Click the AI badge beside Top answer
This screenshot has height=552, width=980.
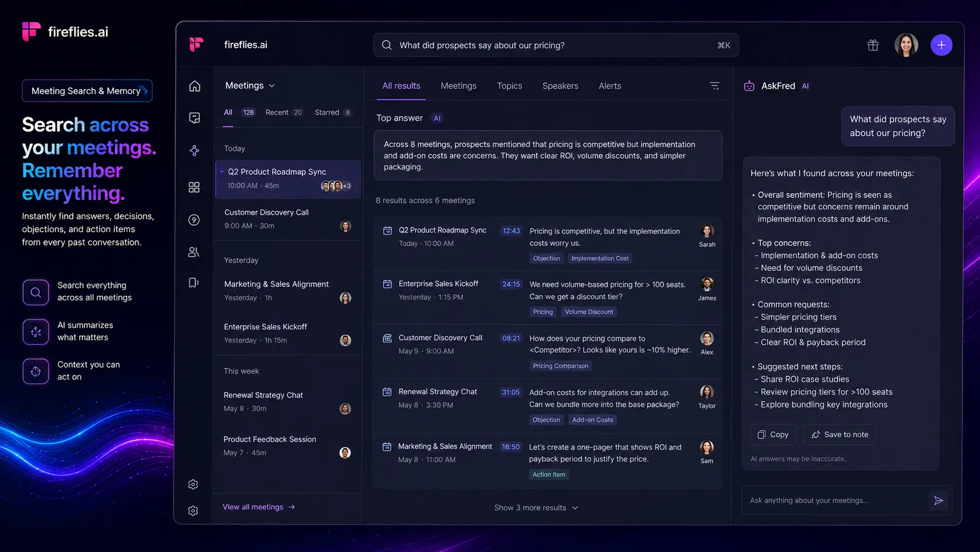[437, 118]
